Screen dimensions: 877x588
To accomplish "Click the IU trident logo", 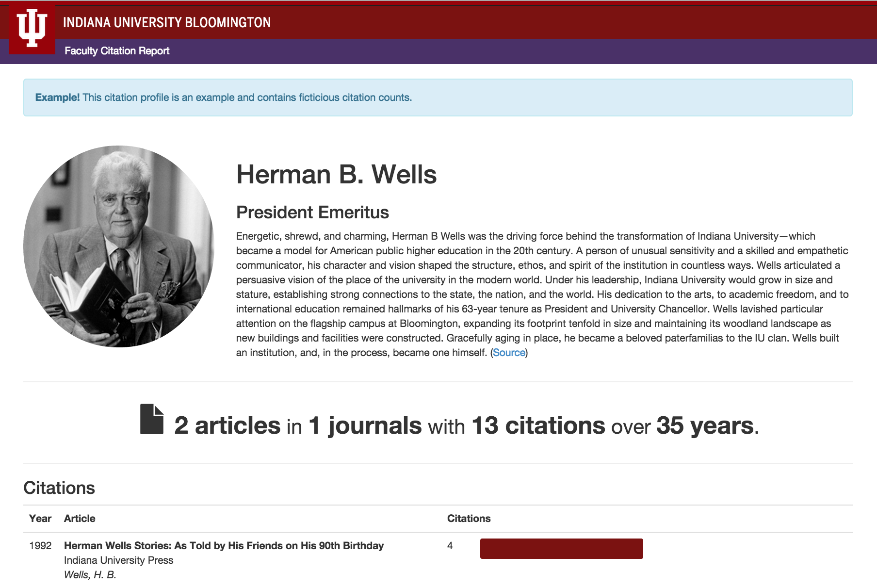I will [x=32, y=28].
